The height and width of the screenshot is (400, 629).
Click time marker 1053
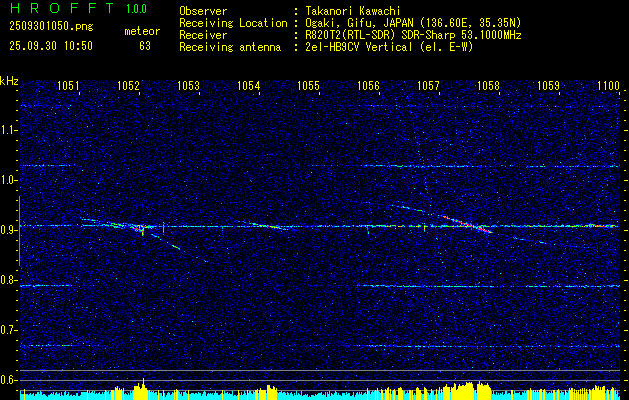click(188, 85)
